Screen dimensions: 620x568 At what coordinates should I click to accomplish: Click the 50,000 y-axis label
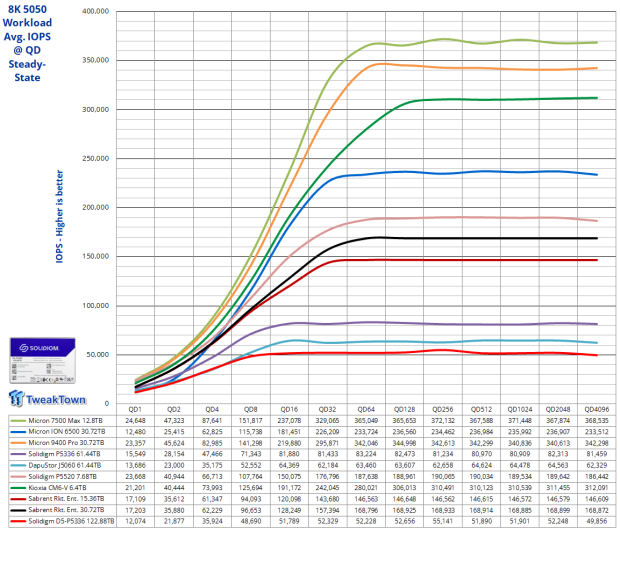coord(97,354)
